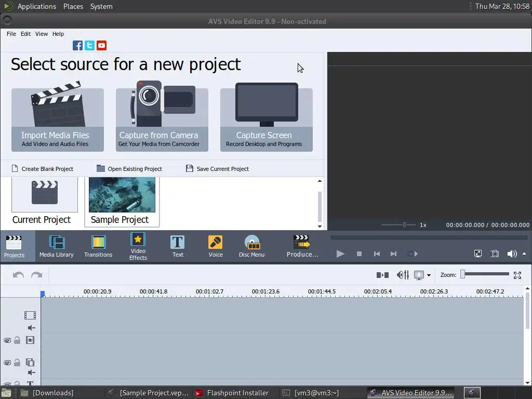
Task: Open the Facebook social icon
Action: coord(77,46)
